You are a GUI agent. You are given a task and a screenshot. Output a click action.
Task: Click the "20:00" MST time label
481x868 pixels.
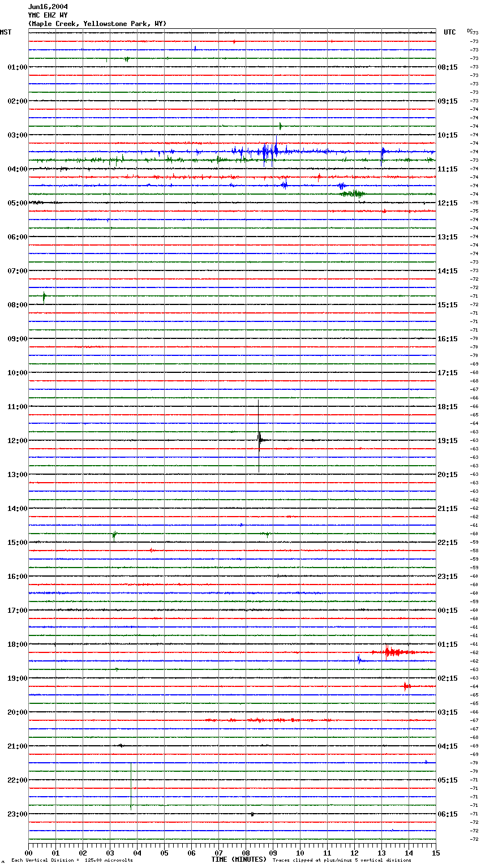[x=18, y=712]
